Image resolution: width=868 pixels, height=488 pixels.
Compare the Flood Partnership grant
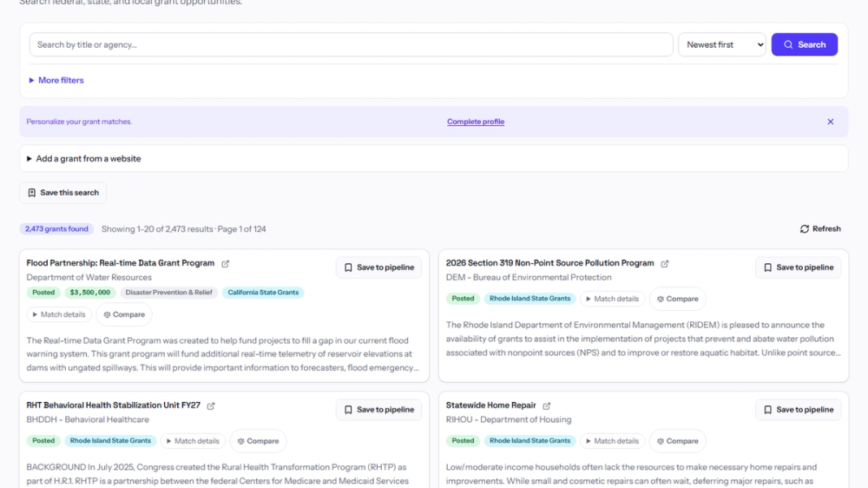pos(124,314)
